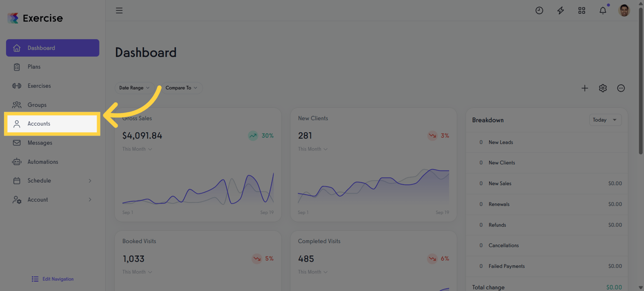Screen dimensions: 644x291
Task: Add a new widget with the plus button
Action: pyautogui.click(x=585, y=88)
